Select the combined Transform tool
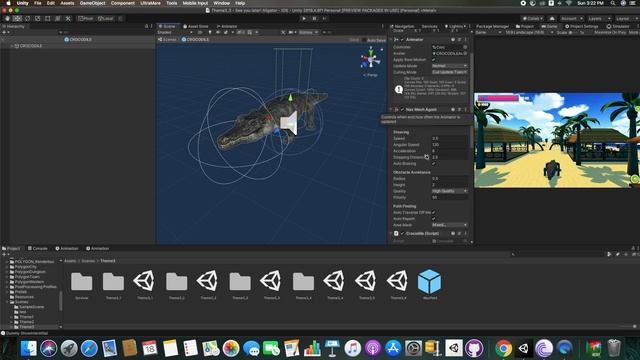Image resolution: width=640 pixels, height=360 pixels. (58, 18)
